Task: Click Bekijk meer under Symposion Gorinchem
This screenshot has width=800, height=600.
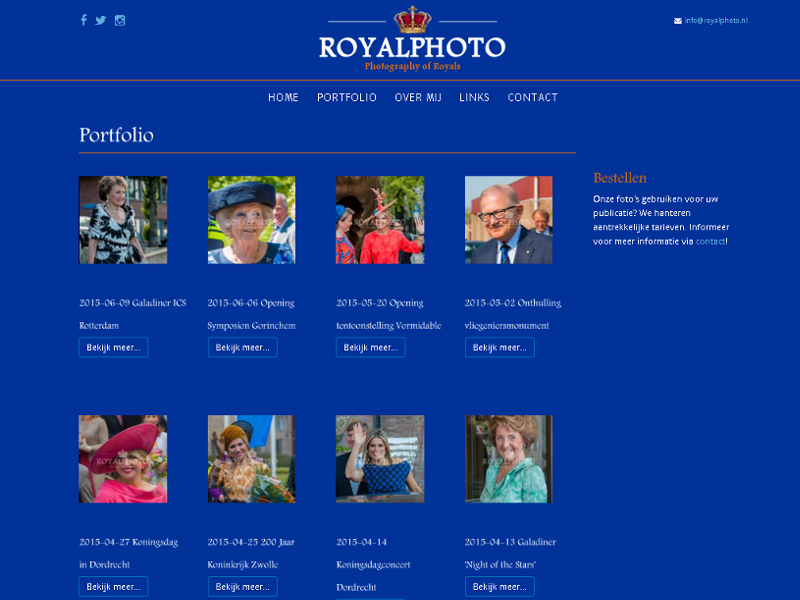Action: pyautogui.click(x=242, y=347)
